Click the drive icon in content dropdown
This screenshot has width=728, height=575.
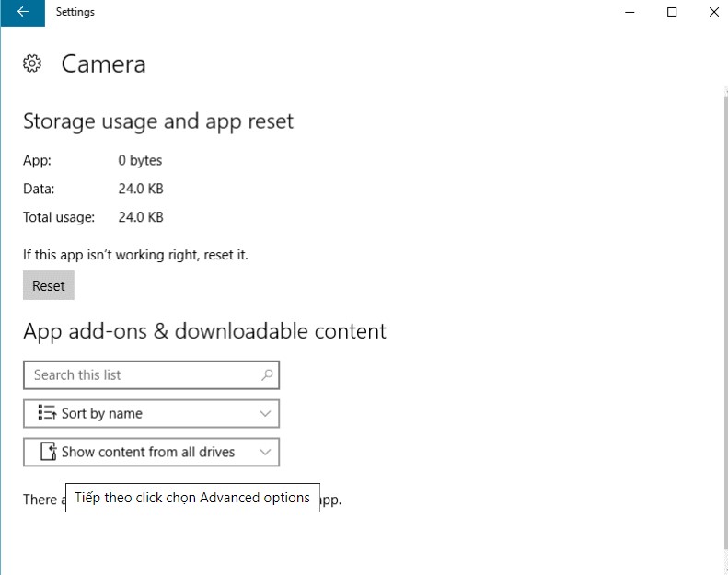coord(48,452)
